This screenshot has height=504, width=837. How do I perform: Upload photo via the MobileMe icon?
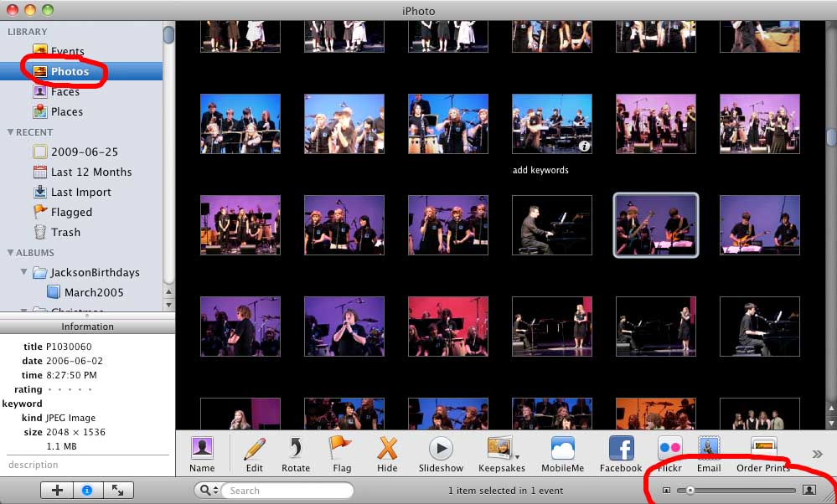[x=562, y=452]
